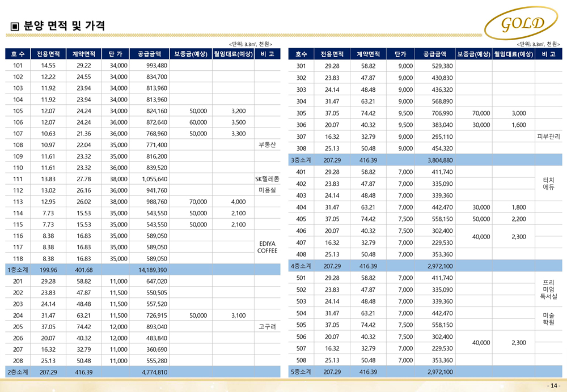Click supply amount '726,915' for unit 204
The height and width of the screenshot is (392, 567).
coord(157,316)
